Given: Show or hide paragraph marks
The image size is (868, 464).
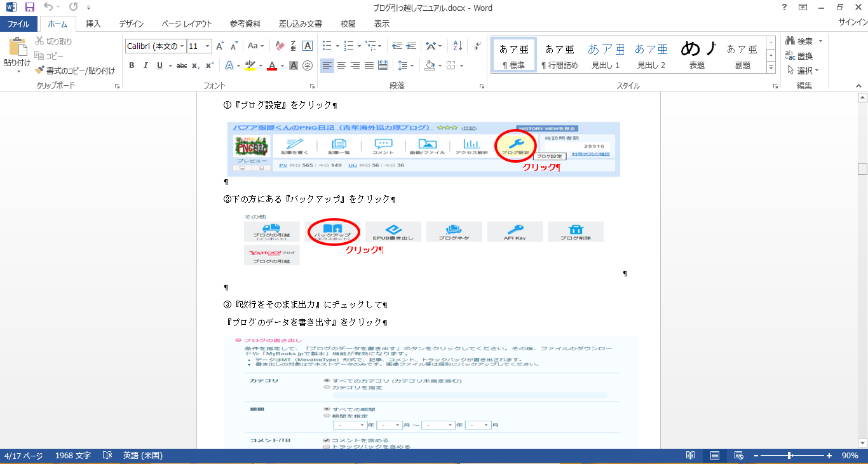Looking at the screenshot, I should [x=476, y=46].
